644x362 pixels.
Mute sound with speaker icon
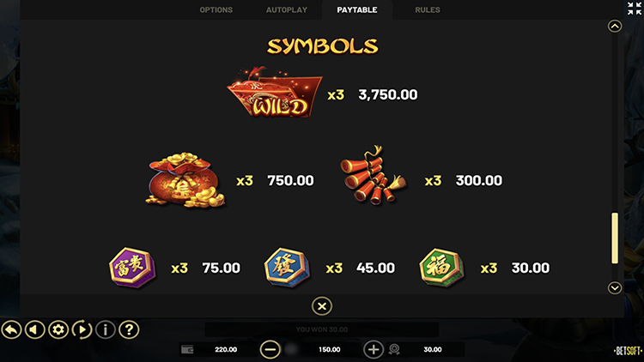point(35,329)
